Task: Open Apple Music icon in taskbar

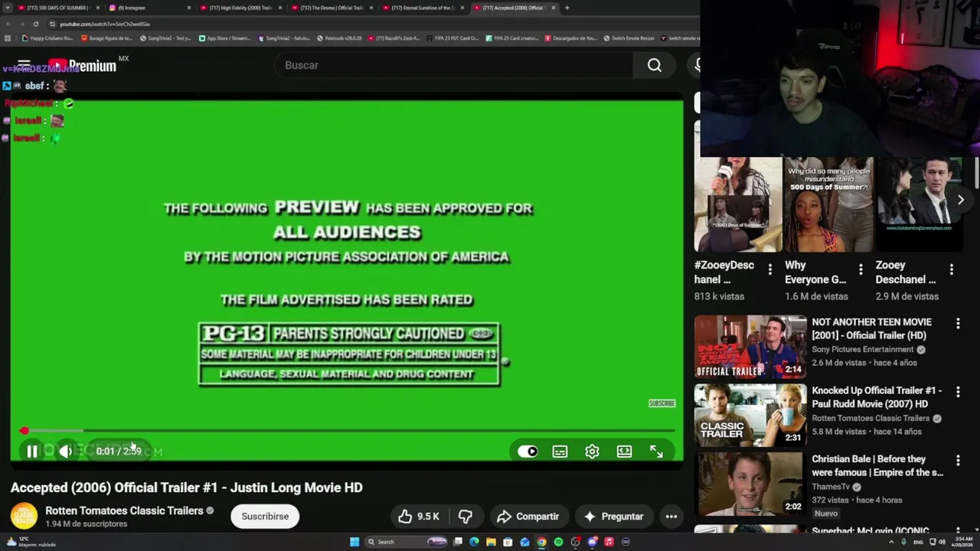Action: coord(609,542)
